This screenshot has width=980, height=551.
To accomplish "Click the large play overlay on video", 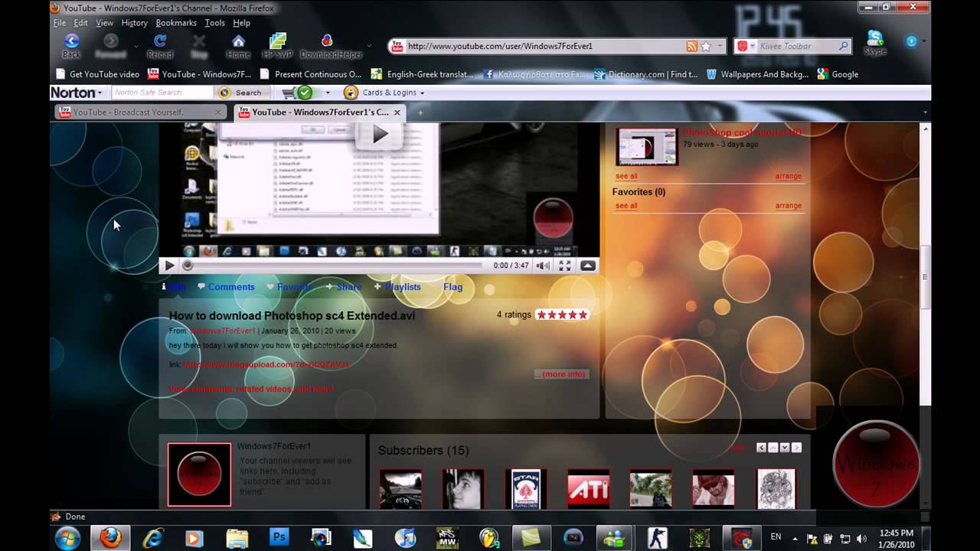I will [379, 135].
